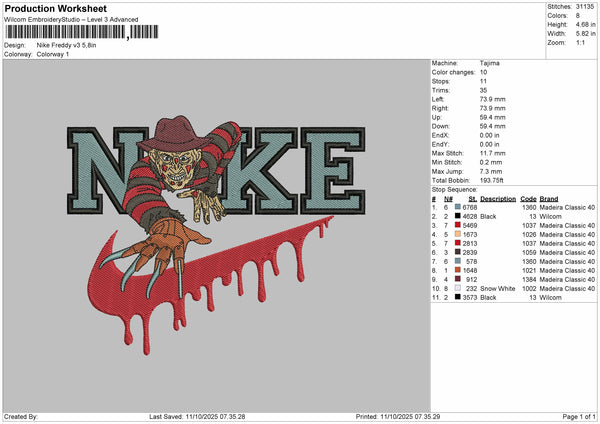The height and width of the screenshot is (424, 600).
Task: Select the black swatch beside 4628 stitches
Action: coord(458,216)
